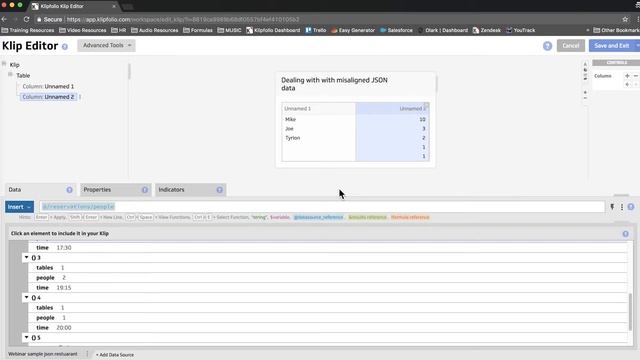Viewport: 640px width, 360px height.
Task: Select Column: Unnamed 2 in tree
Action: (48, 97)
